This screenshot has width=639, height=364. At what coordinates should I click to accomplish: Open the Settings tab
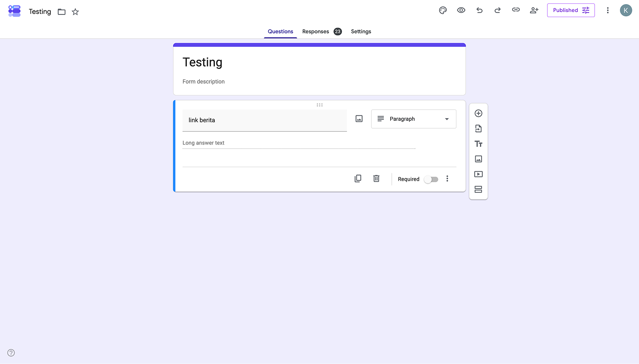pyautogui.click(x=361, y=31)
